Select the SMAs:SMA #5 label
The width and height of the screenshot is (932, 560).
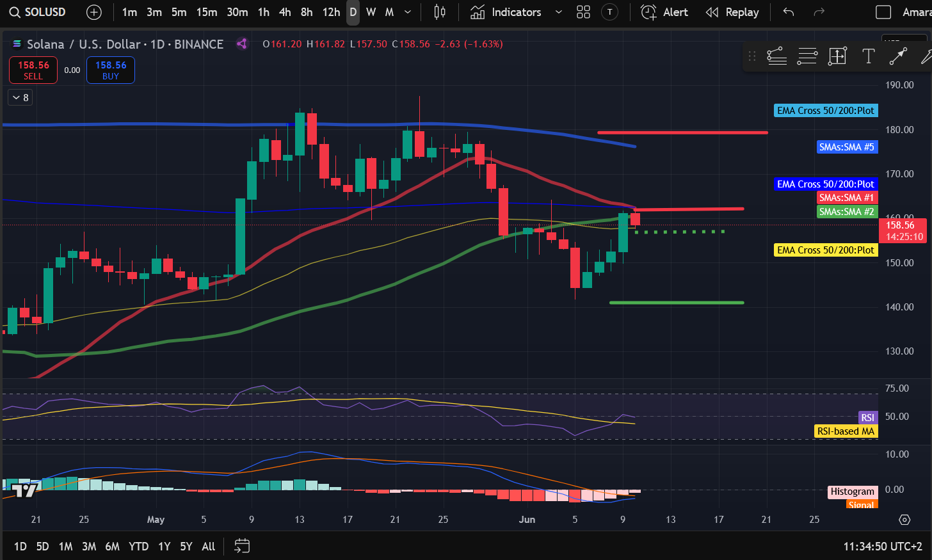tap(847, 147)
